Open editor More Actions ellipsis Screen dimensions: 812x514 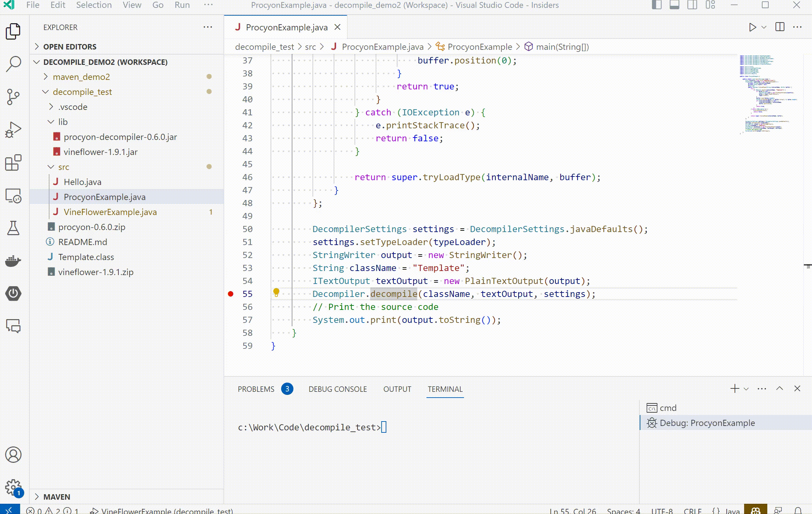click(797, 27)
